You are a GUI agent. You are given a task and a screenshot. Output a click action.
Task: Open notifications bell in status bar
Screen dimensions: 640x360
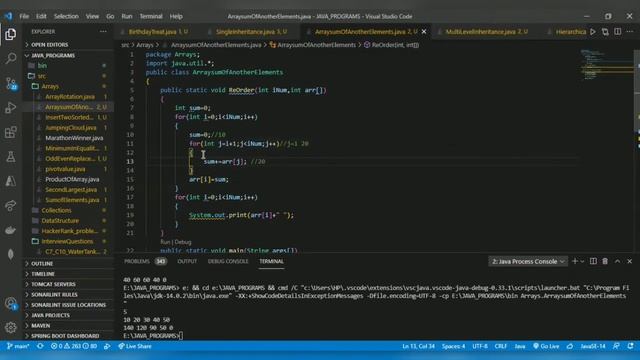tap(631, 346)
